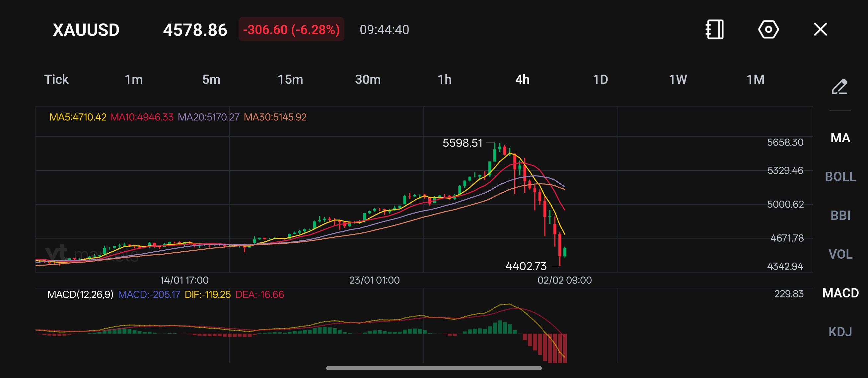Open the notebook/contract details icon
This screenshot has height=378, width=868.
coord(715,30)
